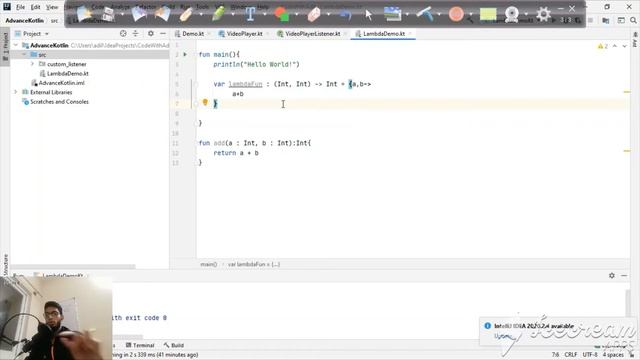This screenshot has height=360, width=640.
Task: Go to previous highlighted error arrow
Action: tap(615, 46)
